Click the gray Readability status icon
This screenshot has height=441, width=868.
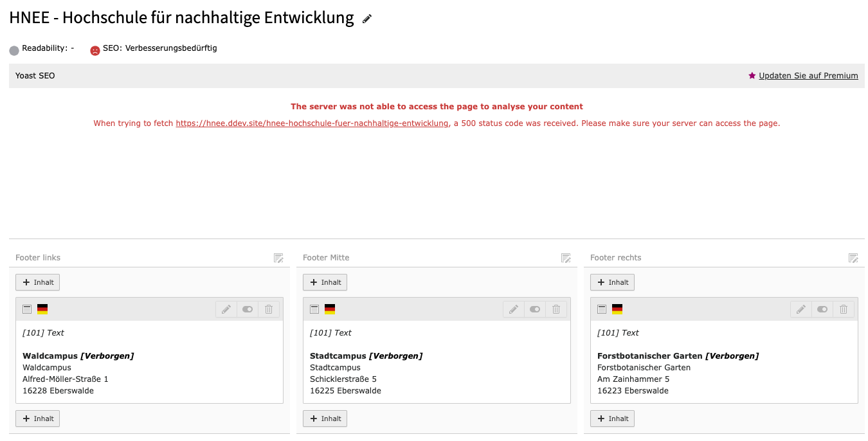point(14,49)
